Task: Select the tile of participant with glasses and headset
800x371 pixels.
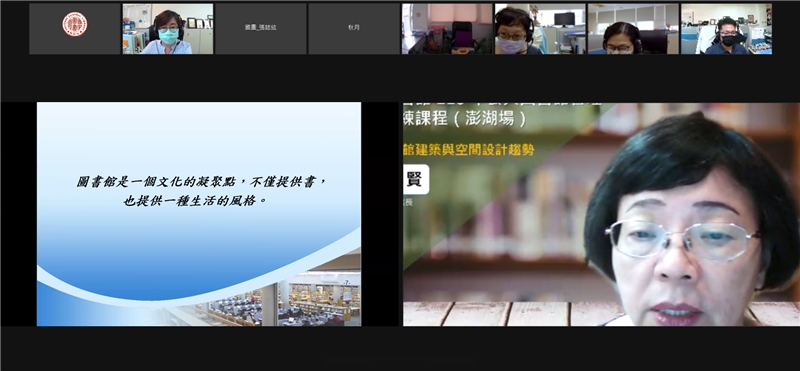Action: [633, 29]
